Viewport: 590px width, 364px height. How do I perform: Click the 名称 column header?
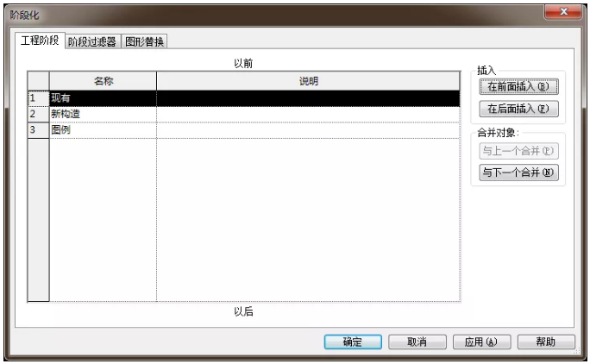coord(104,81)
